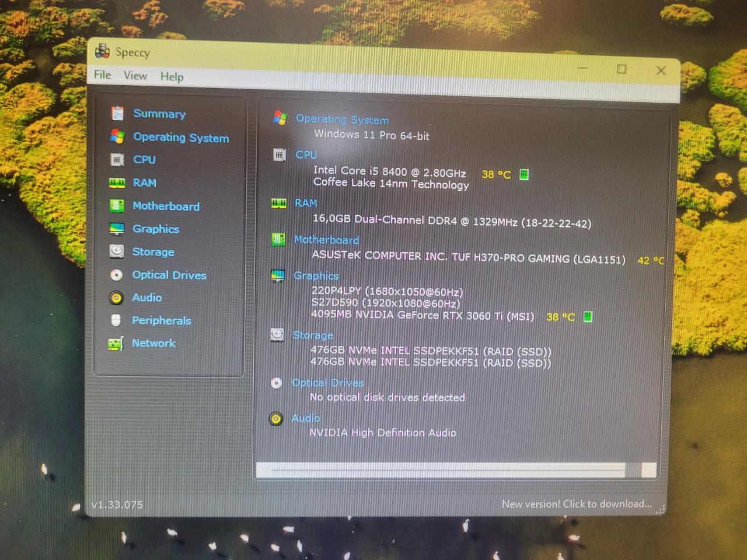Screen dimensions: 747x560
Task: Select Graphics in the sidebar list
Action: (x=155, y=229)
